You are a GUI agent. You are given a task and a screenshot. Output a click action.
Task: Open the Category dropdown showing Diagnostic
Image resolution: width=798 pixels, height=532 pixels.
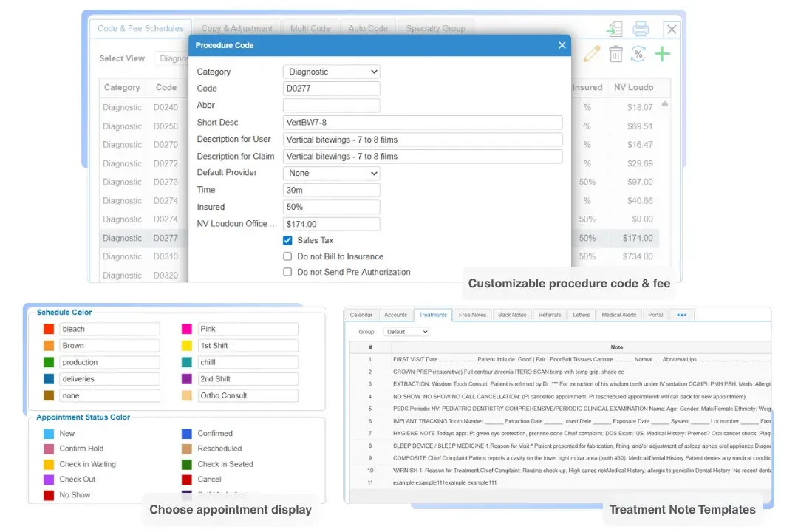pos(330,71)
